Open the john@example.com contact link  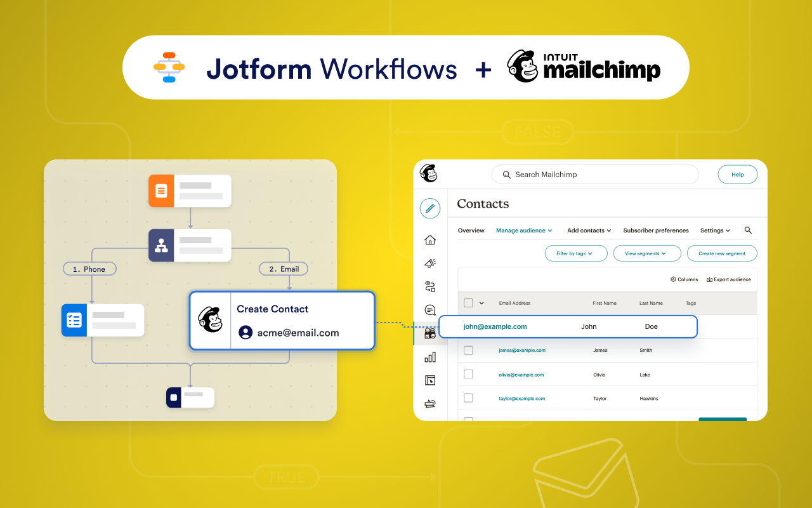coord(495,326)
